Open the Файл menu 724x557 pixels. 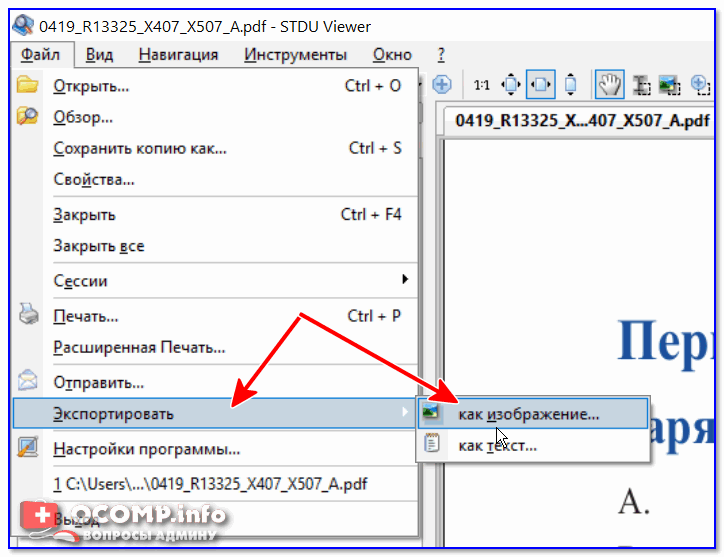39,55
